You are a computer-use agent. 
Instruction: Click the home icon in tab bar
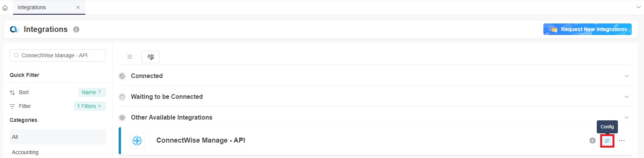[x=5, y=8]
